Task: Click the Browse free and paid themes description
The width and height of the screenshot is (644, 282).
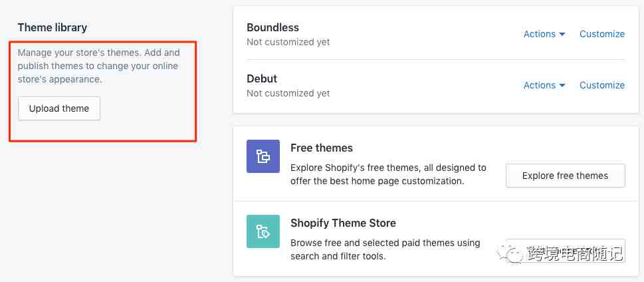Action: (x=385, y=249)
